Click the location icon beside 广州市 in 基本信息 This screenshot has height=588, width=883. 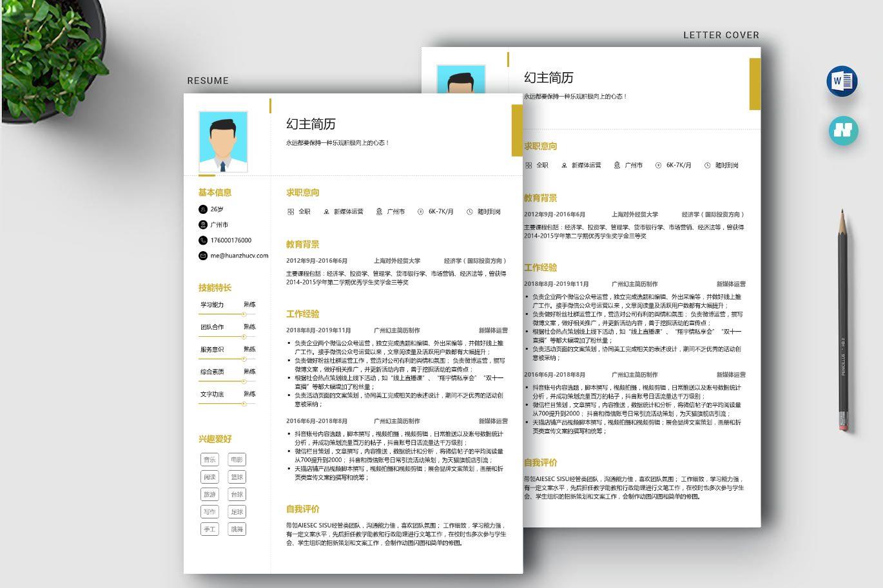203,225
